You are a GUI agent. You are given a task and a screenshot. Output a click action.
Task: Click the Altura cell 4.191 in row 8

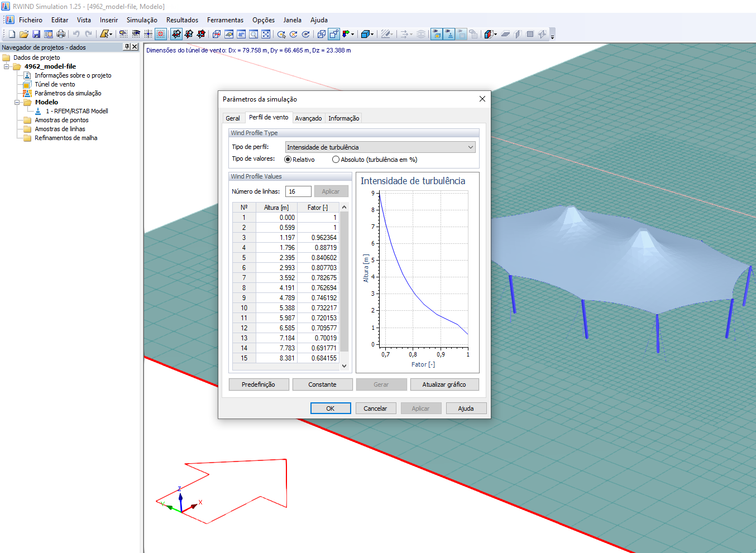point(276,288)
